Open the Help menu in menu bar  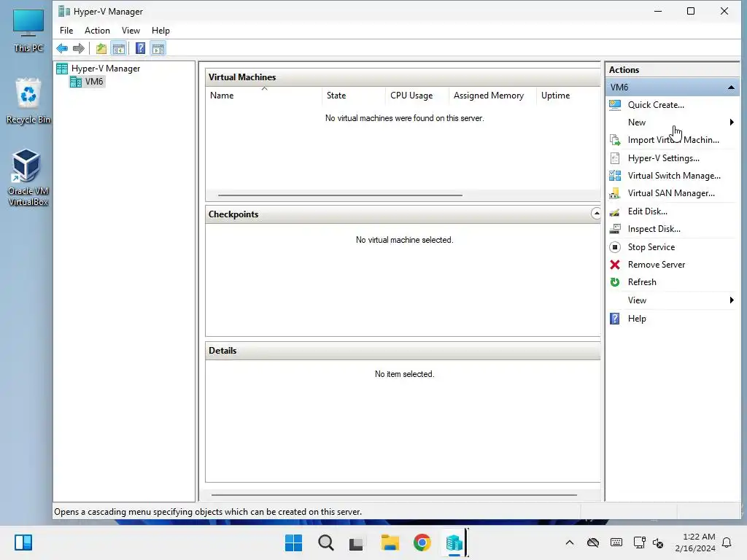(160, 31)
